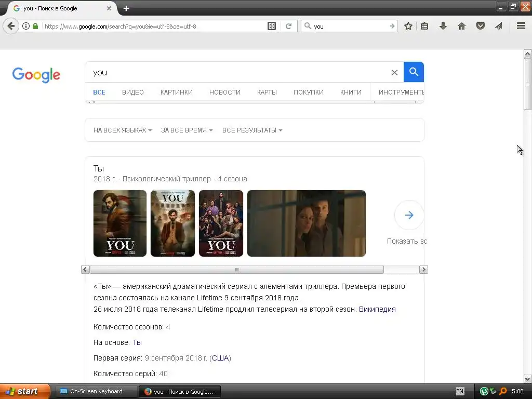This screenshot has height=399, width=532.
Task: Expand the ЗА ВСЁ ВРЕМЯ dropdown
Action: [x=187, y=130]
